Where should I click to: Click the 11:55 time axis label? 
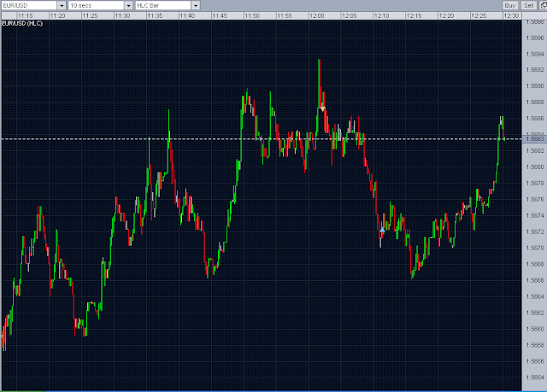tap(285, 15)
